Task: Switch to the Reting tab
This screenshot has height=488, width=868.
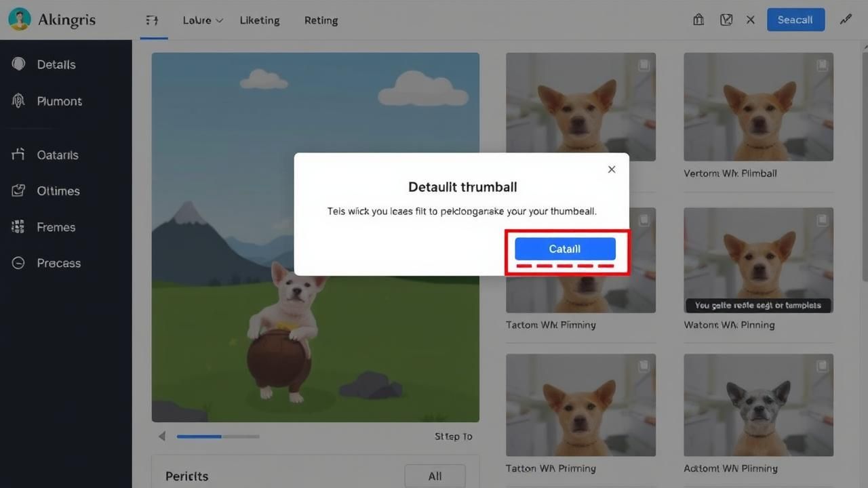Action: coord(321,20)
